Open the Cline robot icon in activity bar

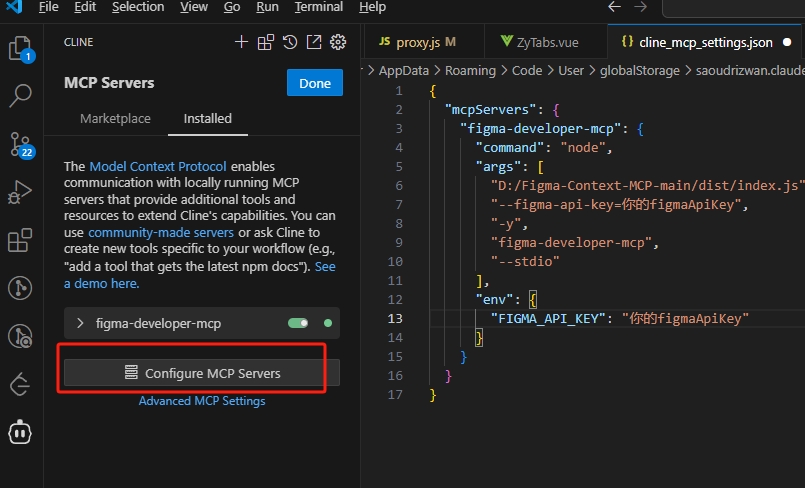pos(20,433)
